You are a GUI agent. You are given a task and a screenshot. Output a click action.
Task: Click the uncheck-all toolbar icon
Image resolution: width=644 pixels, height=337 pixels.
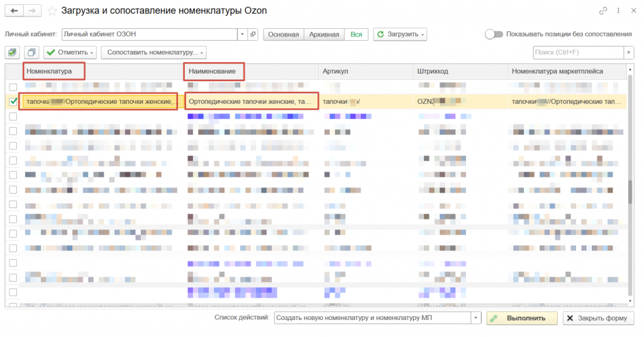[32, 52]
